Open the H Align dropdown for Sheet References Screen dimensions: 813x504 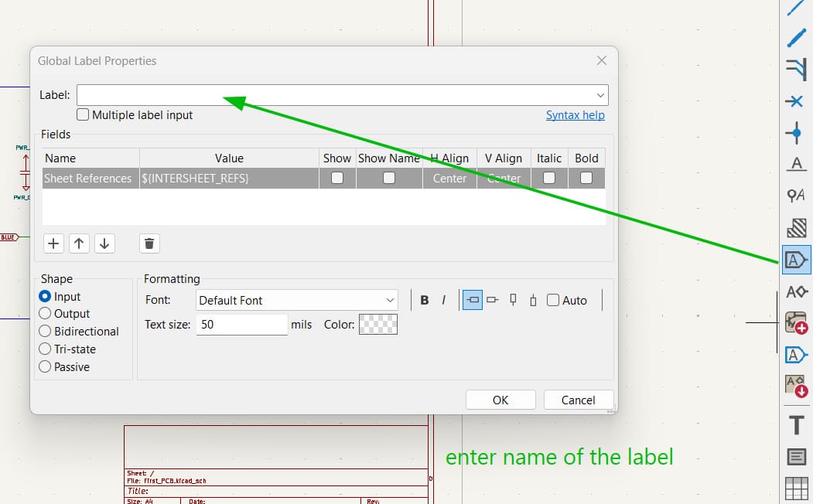coord(449,178)
